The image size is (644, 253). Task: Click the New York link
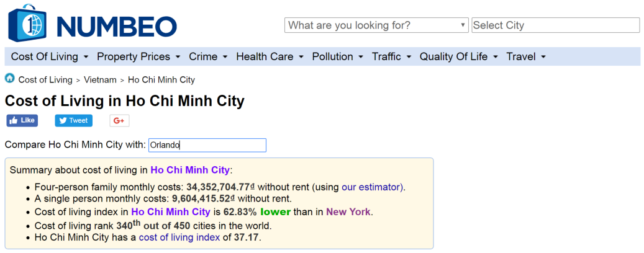[348, 213]
